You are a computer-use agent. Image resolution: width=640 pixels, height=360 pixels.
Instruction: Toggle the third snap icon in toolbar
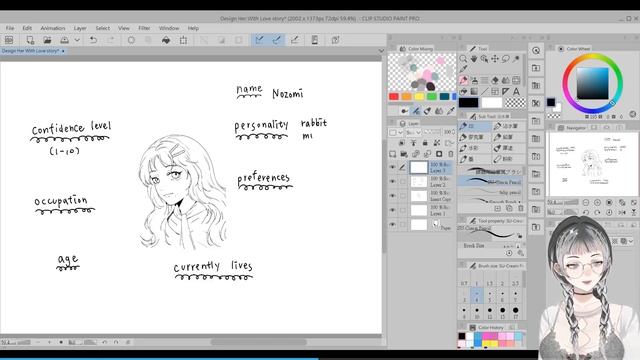click(x=294, y=40)
